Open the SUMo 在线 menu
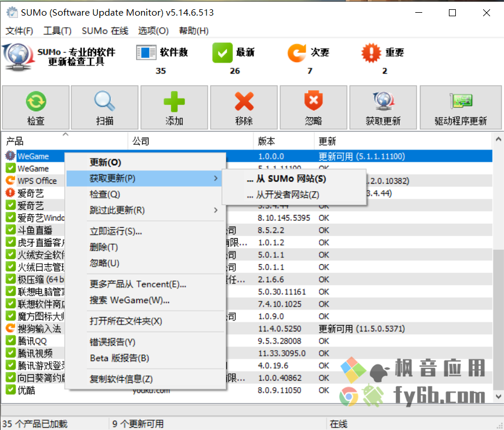504x430 pixels. [105, 31]
